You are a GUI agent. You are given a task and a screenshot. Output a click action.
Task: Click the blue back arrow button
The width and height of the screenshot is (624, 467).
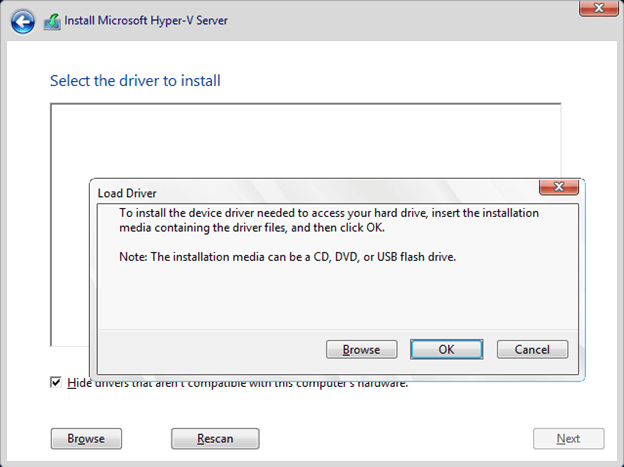click(x=23, y=21)
